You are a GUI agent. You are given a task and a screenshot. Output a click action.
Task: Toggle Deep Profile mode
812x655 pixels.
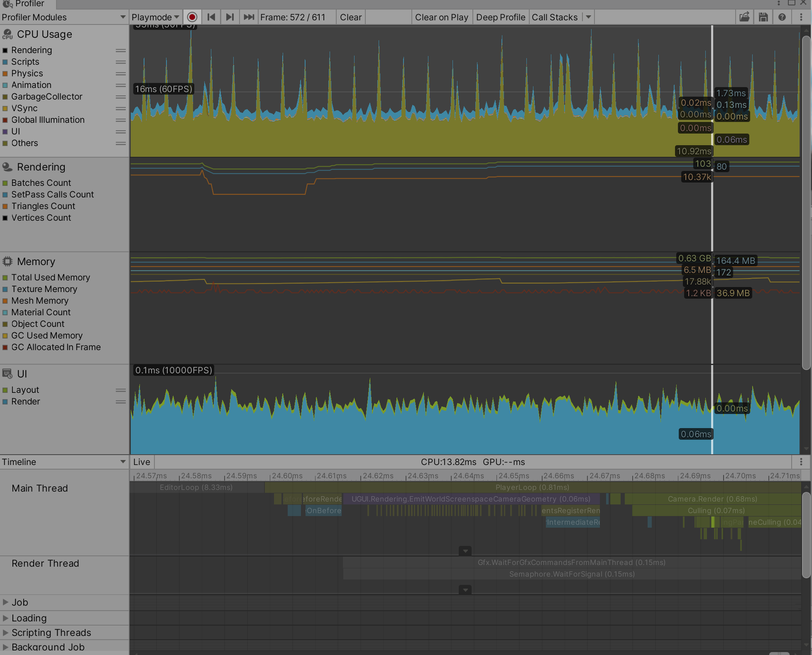click(500, 17)
